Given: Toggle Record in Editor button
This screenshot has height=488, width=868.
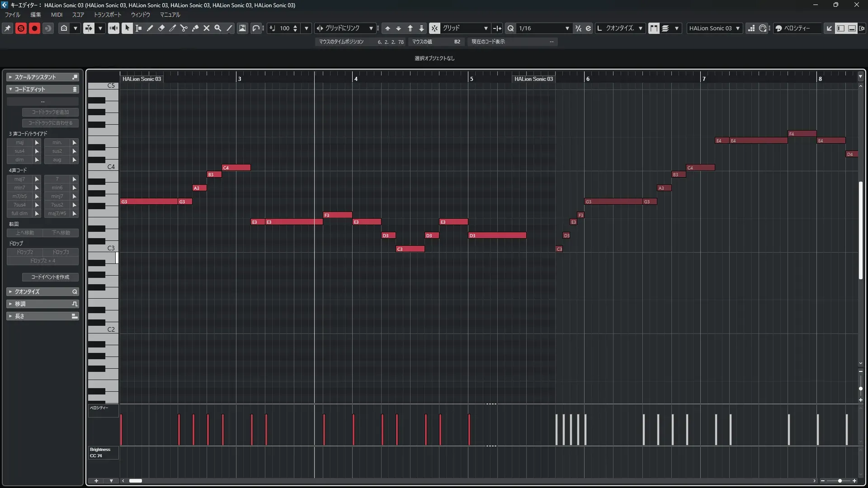Looking at the screenshot, I should (34, 28).
